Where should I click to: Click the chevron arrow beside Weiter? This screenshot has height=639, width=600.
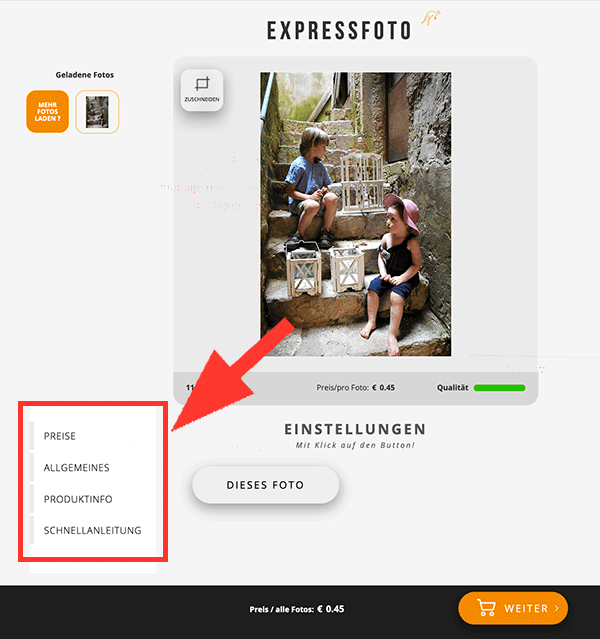point(556,608)
